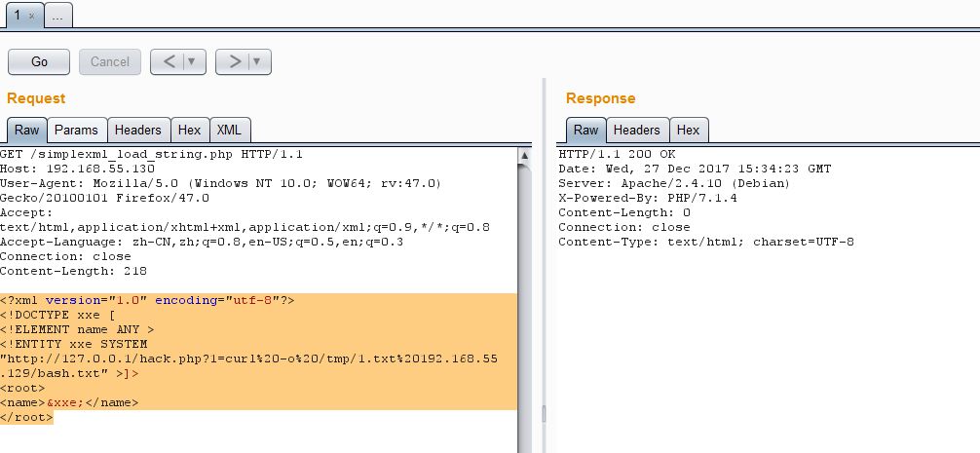Click the Content-Length: 218 line
This screenshot has height=453, width=980.
pos(74,271)
